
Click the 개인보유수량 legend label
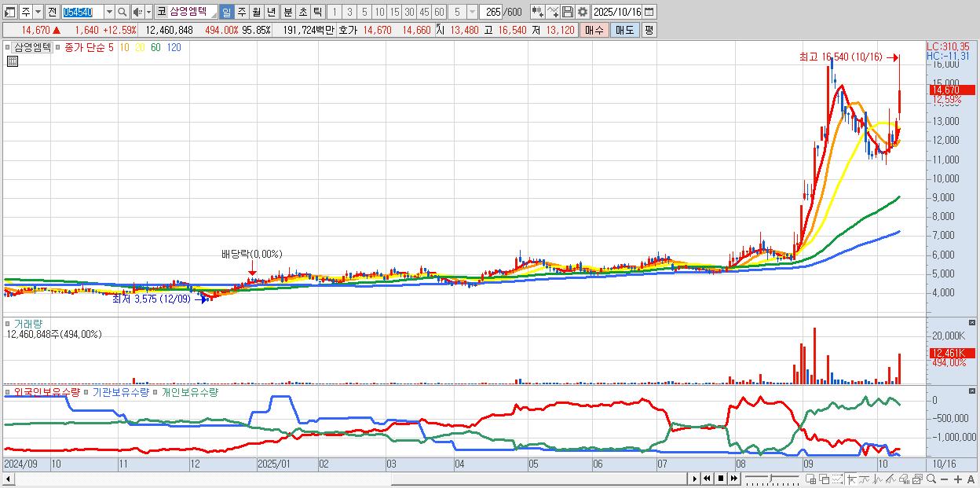tap(189, 391)
